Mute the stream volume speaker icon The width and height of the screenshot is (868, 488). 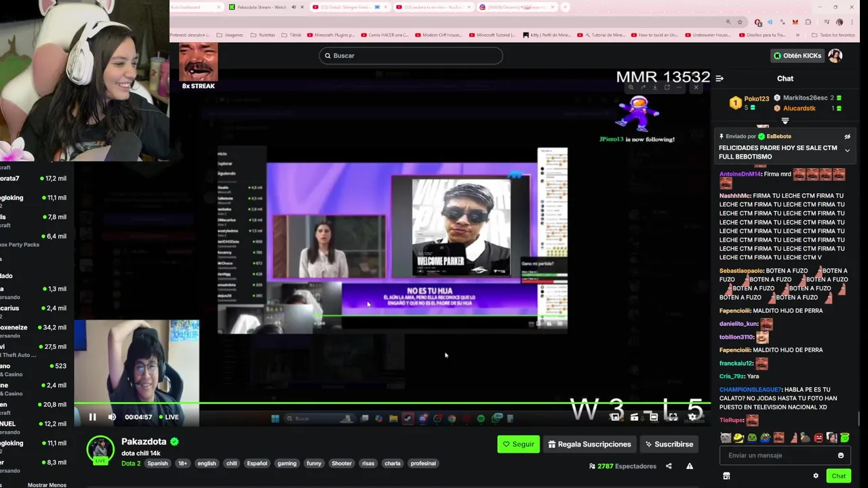click(x=112, y=417)
